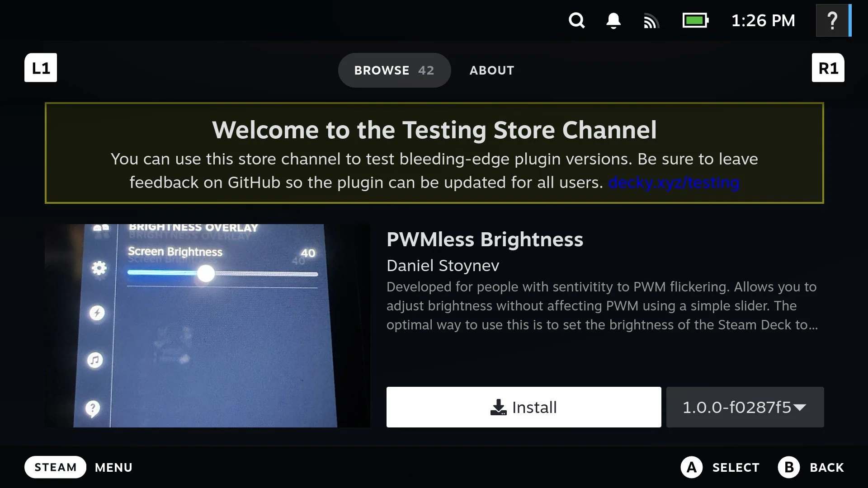The height and width of the screenshot is (488, 868).
Task: Install the PWMless Brightness plugin
Action: [x=524, y=407]
